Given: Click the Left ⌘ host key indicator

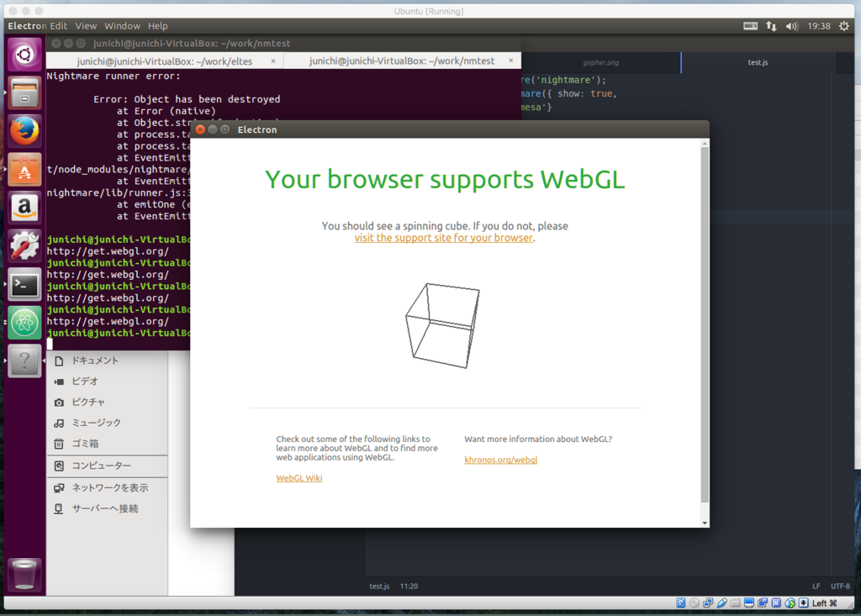Looking at the screenshot, I should [x=825, y=603].
